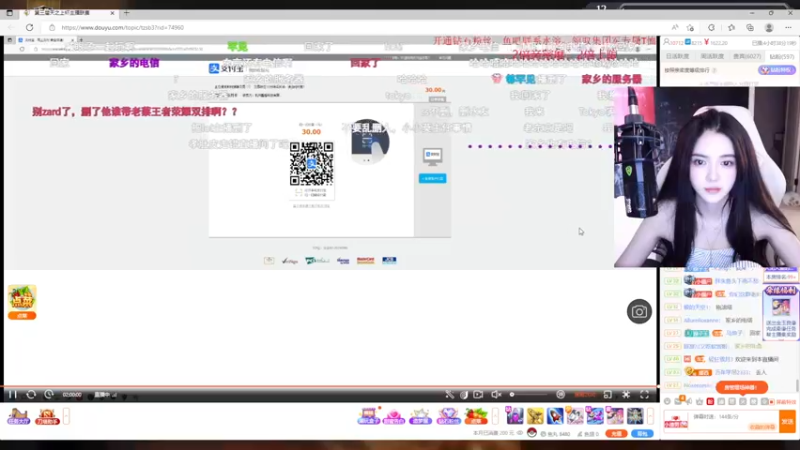Open the purple box activity with red dot
The width and height of the screenshot is (800, 450).
[x=368, y=416]
